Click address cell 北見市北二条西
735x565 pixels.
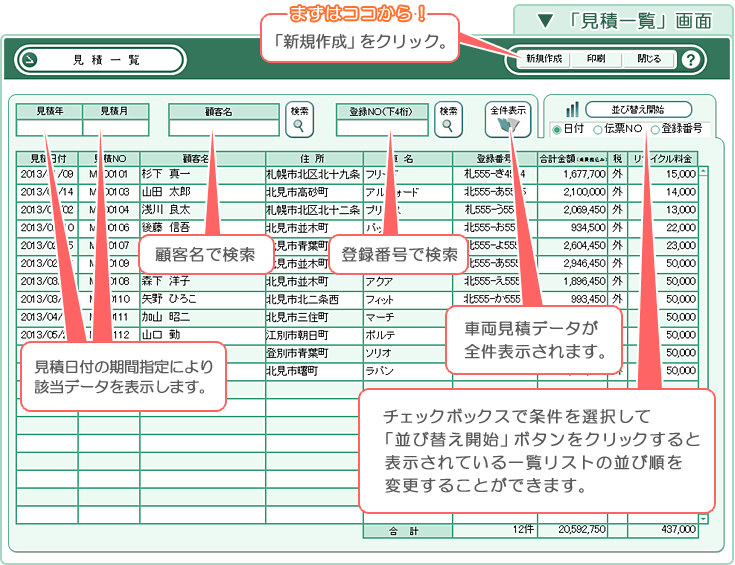tap(314, 299)
